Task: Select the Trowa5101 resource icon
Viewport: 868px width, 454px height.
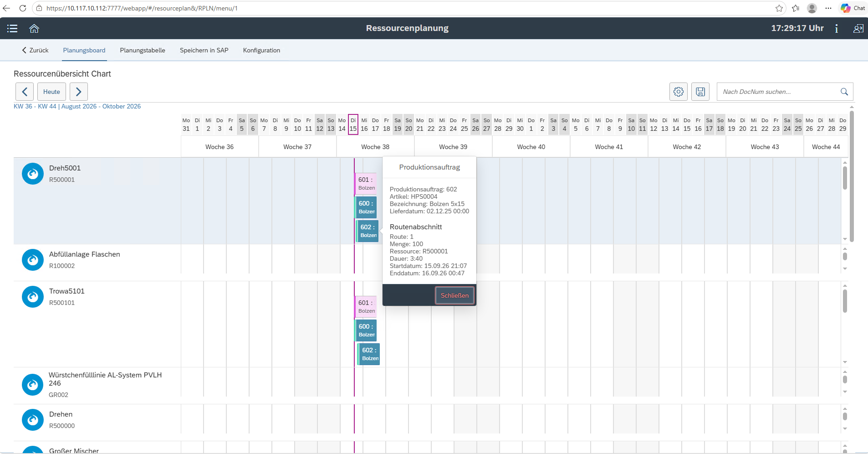Action: tap(33, 297)
